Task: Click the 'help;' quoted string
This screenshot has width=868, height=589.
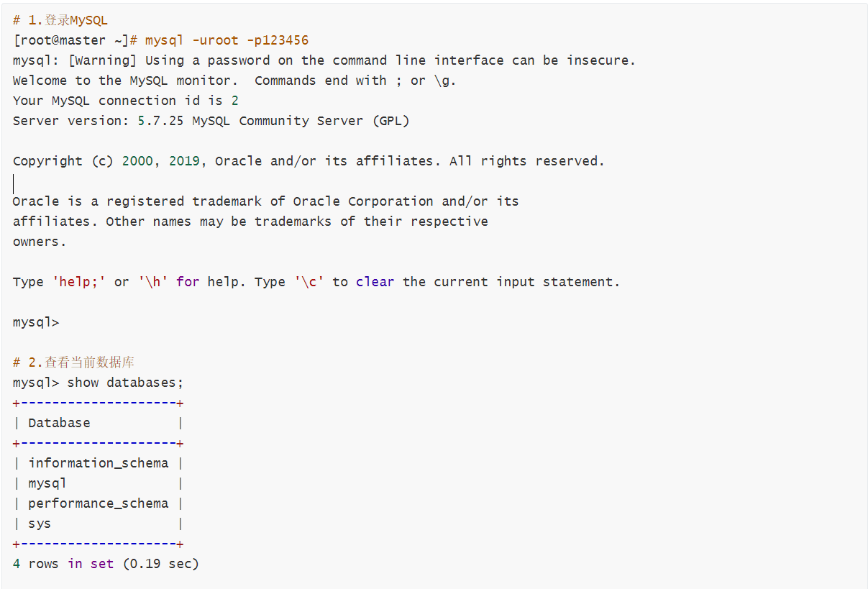Action: [79, 282]
